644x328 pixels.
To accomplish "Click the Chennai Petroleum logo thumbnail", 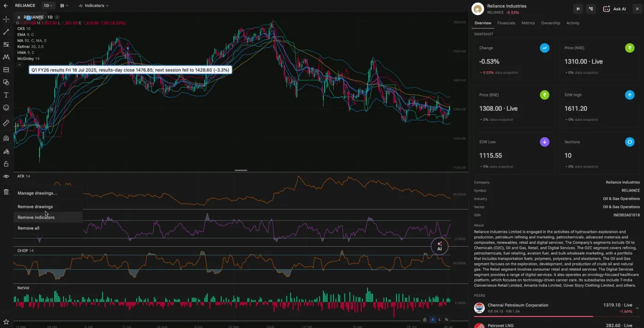I will [x=479, y=308].
